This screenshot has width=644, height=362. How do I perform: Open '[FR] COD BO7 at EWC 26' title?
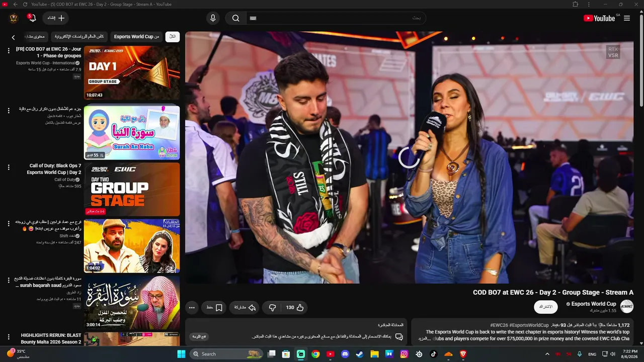tap(48, 52)
